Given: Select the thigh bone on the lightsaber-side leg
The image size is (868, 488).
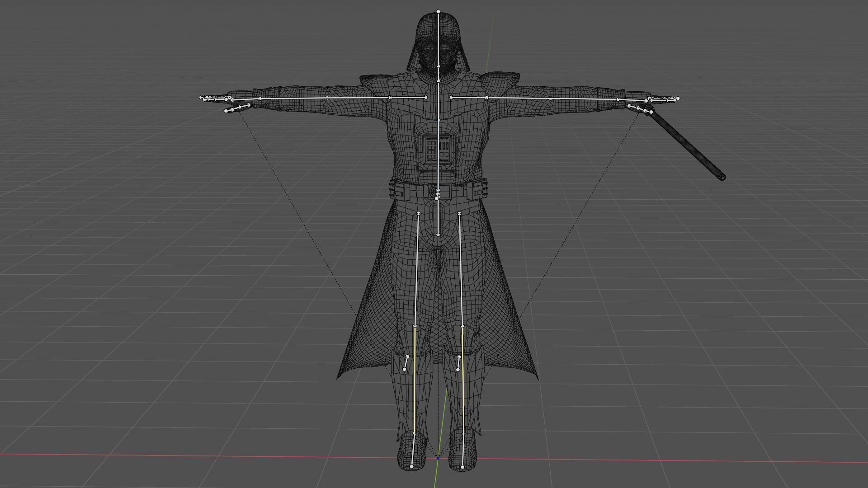Looking at the screenshot, I should click(461, 269).
